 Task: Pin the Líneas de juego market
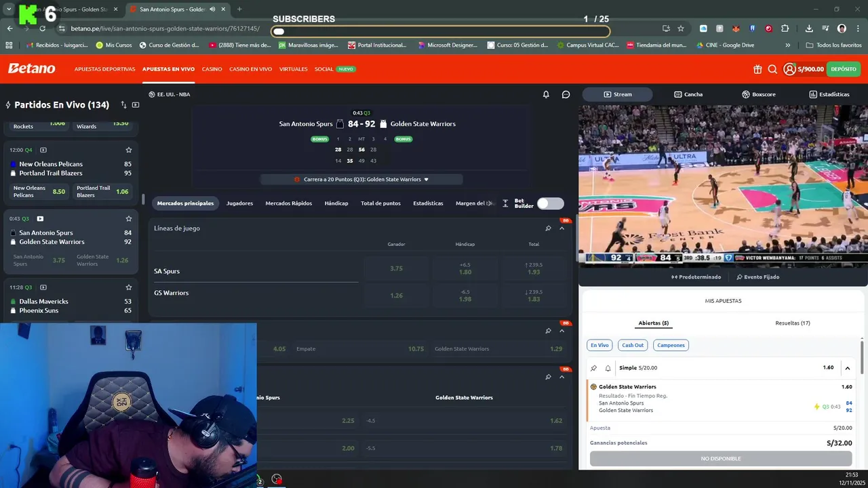click(x=548, y=228)
